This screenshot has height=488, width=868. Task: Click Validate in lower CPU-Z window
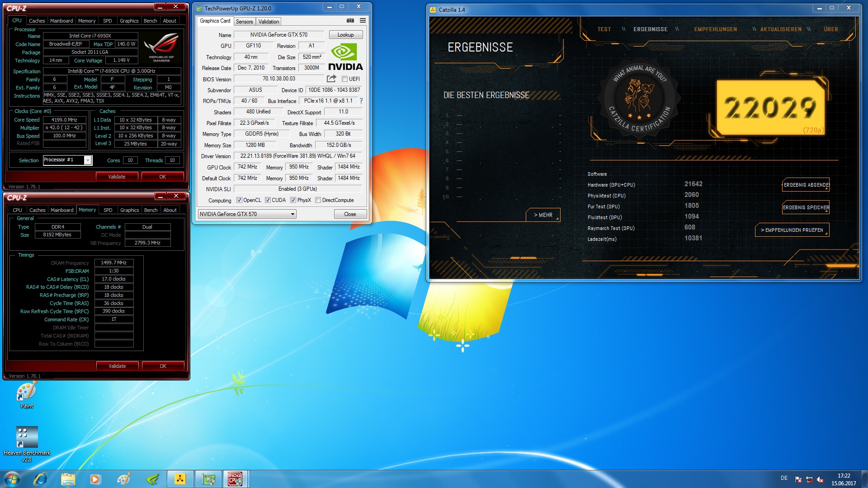click(117, 366)
